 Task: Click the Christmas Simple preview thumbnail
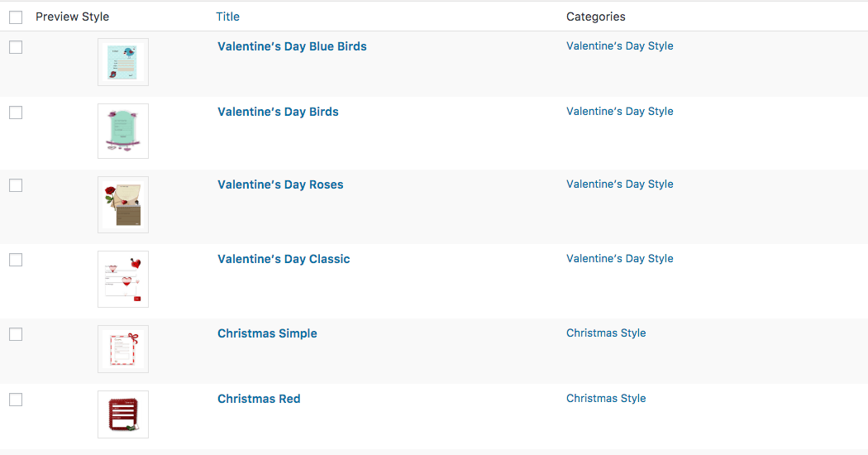pos(122,349)
